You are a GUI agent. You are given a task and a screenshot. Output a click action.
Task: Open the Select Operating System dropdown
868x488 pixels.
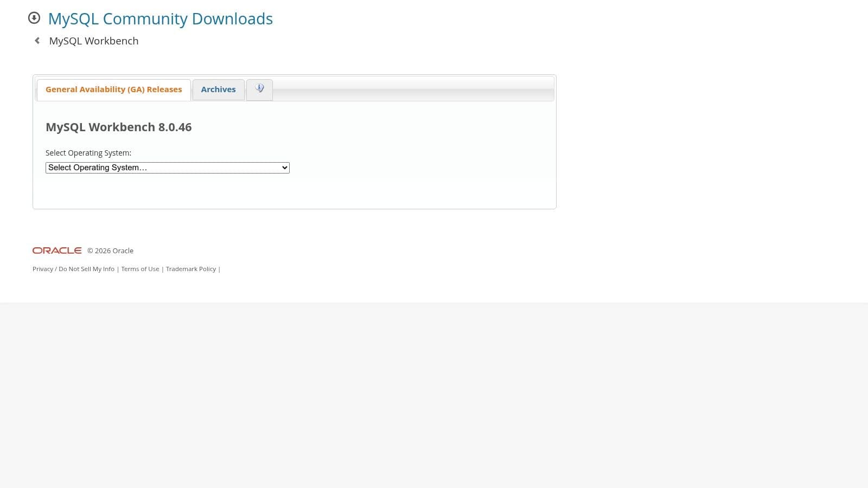(167, 168)
